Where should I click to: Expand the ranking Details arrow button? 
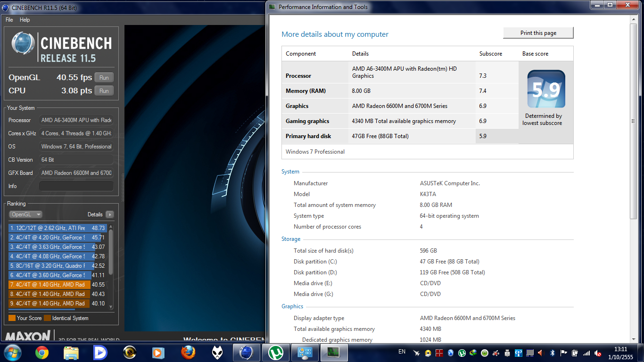click(110, 214)
